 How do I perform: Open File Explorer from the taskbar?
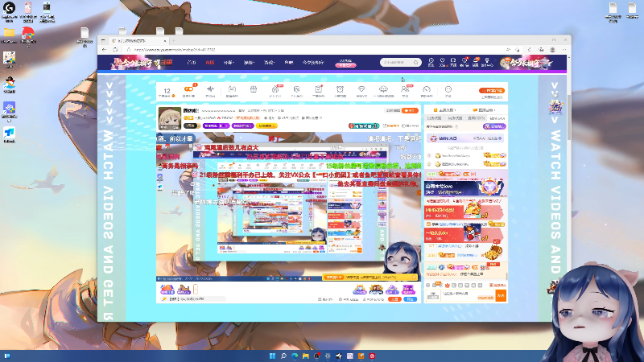click(x=306, y=356)
